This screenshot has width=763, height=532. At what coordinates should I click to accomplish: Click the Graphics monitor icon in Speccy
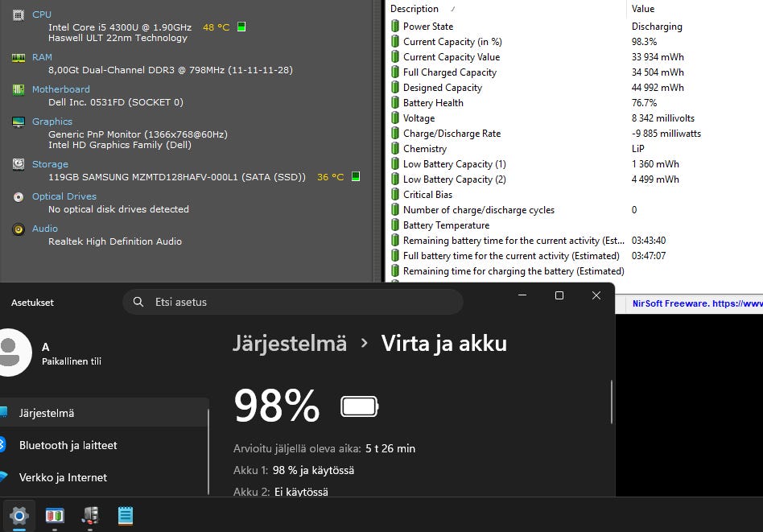(x=18, y=122)
